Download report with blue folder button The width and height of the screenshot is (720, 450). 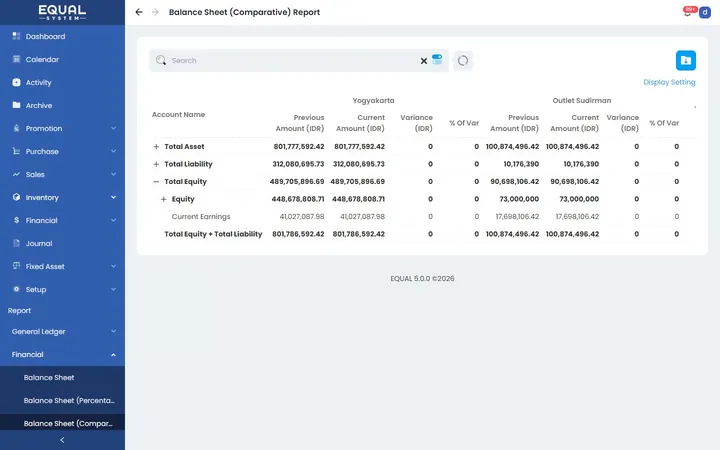point(686,60)
